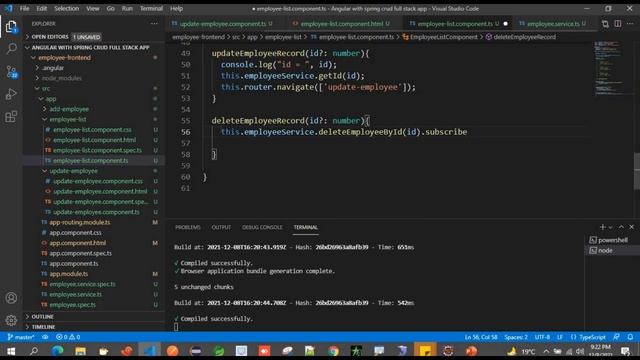Image resolution: width=640 pixels, height=360 pixels.
Task: Collapse the src folder
Action: (x=46, y=88)
